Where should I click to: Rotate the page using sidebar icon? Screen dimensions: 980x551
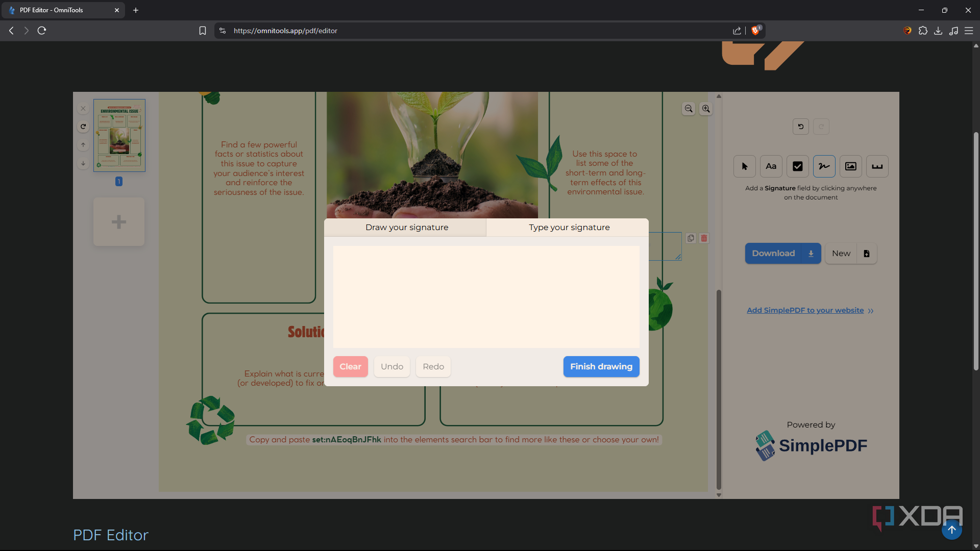83,127
